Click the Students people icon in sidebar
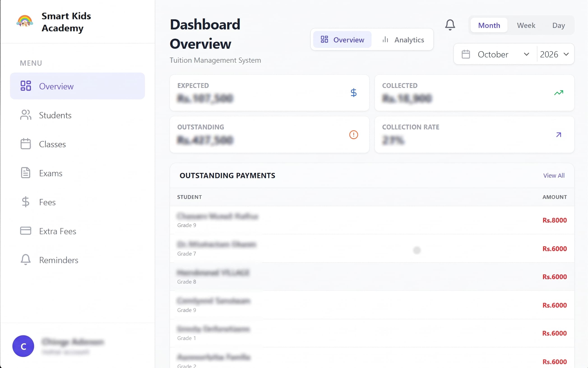Viewport: 588px width, 368px height. (25, 115)
